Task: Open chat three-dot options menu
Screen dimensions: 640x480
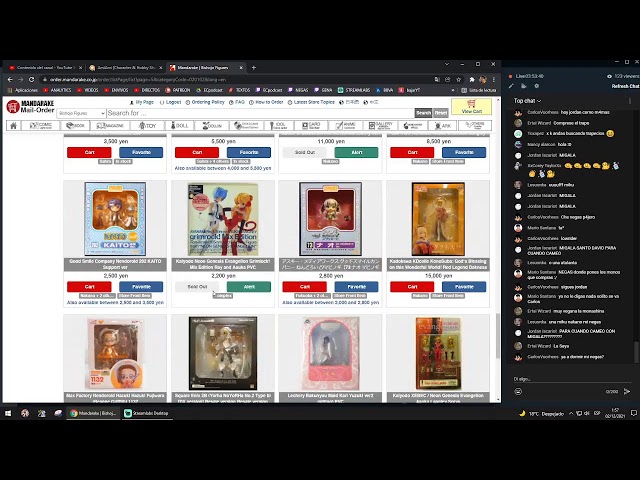Action: click(x=630, y=101)
